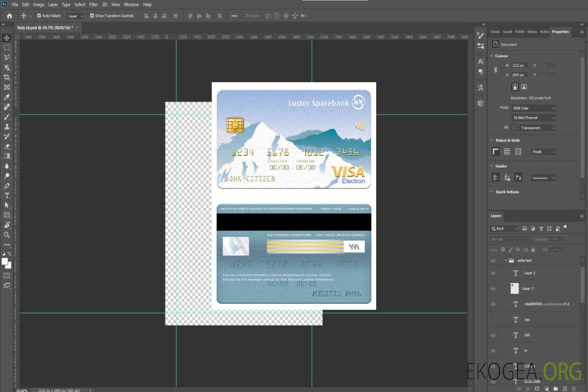This screenshot has height=392, width=588.
Task: Select the Gradient tool
Action: (x=7, y=156)
